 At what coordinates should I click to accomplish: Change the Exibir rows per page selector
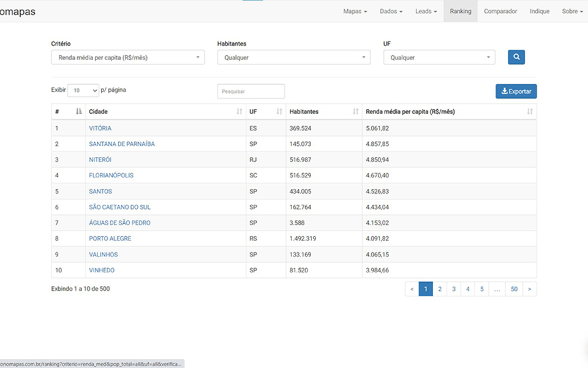(x=83, y=91)
